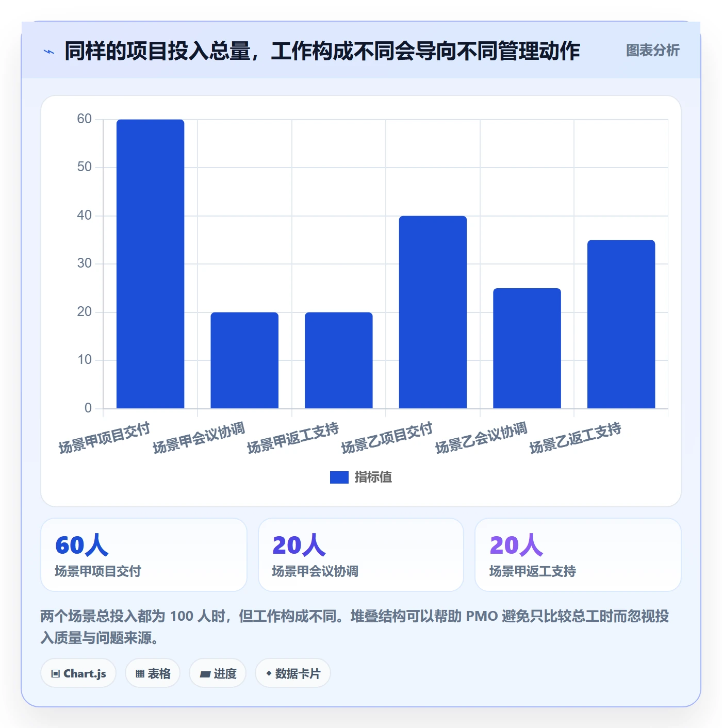This screenshot has height=728, width=722.
Task: Select the 场景甲会议协调 bar in the chart
Action: [244, 360]
